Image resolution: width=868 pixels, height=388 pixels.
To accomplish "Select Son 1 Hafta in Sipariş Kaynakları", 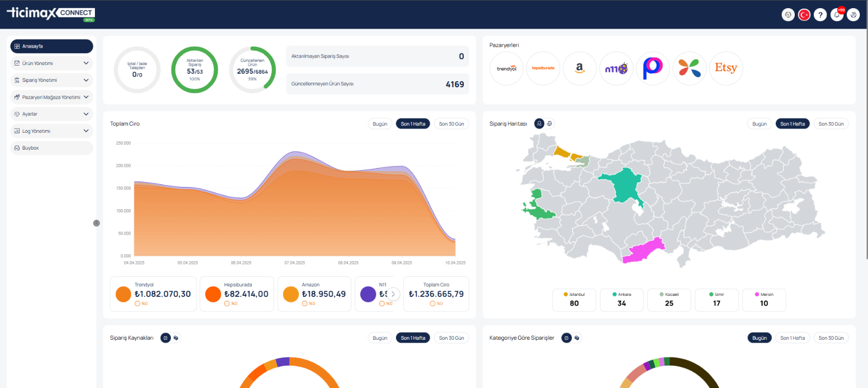I will (413, 338).
